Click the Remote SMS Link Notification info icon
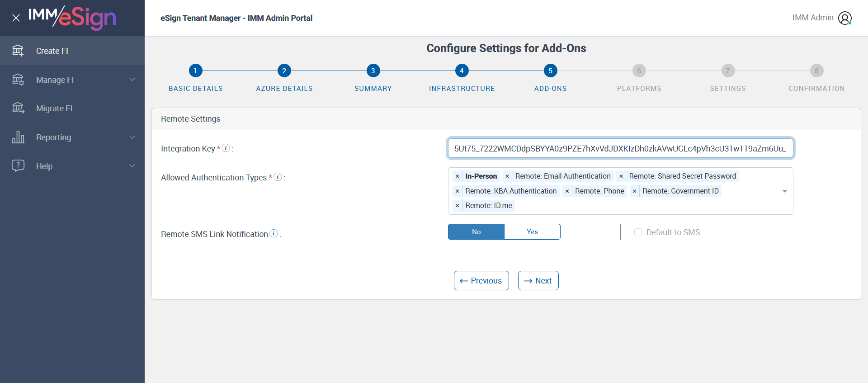 pyautogui.click(x=274, y=233)
